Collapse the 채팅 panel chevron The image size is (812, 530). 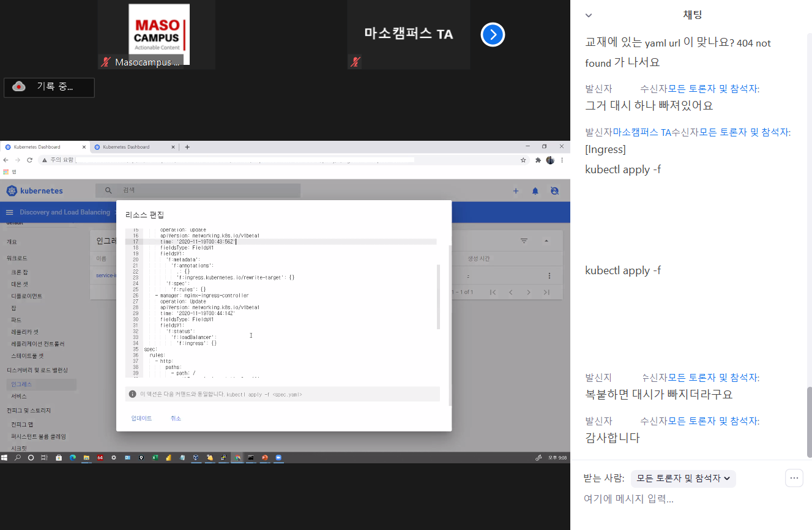pos(589,15)
